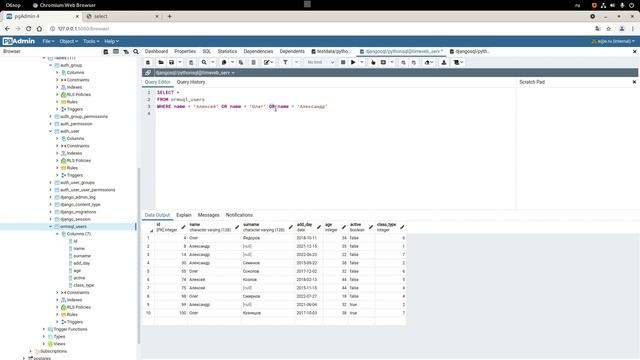Switch to the Query History tab
The width and height of the screenshot is (640, 360).
pos(191,82)
